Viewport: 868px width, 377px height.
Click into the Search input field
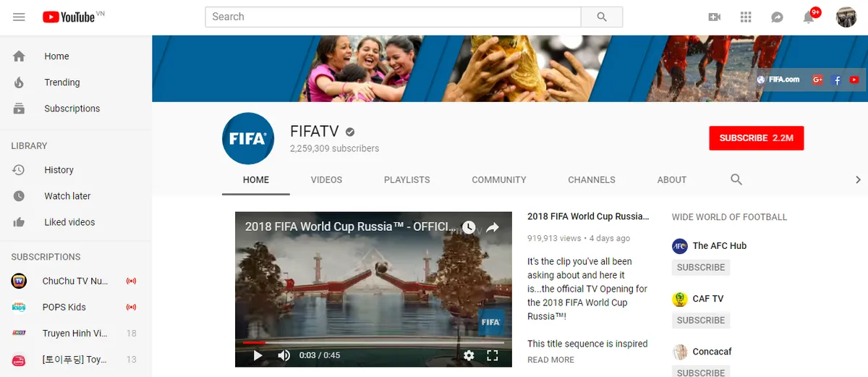click(x=393, y=17)
